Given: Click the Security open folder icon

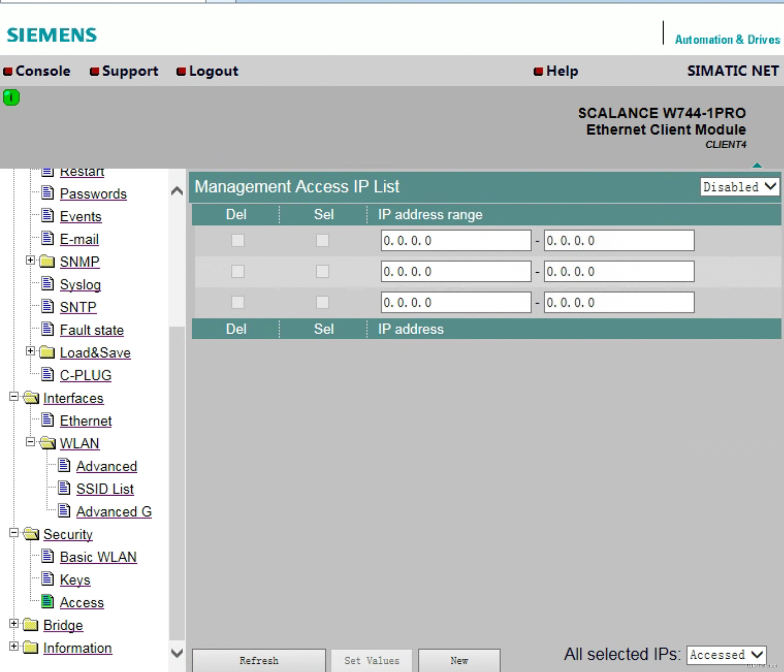Looking at the screenshot, I should 31,534.
